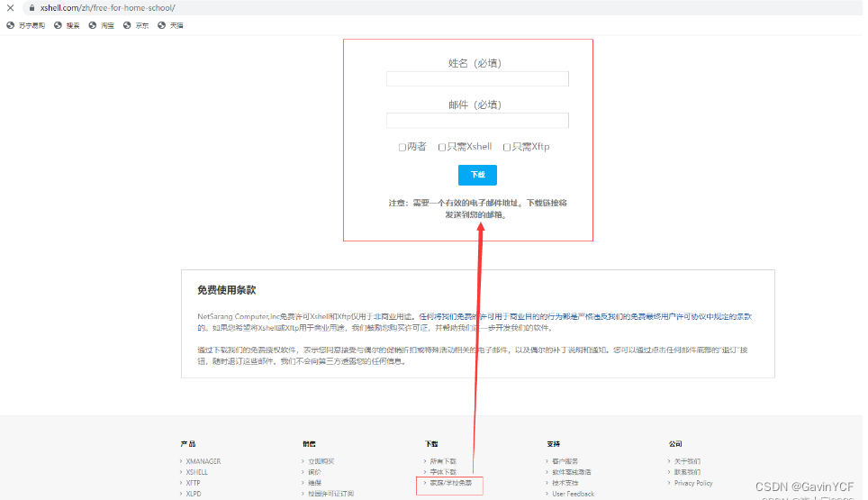Viewport: 868px width, 500px height.
Task: Click the 产品 footer column heading
Action: (x=187, y=444)
